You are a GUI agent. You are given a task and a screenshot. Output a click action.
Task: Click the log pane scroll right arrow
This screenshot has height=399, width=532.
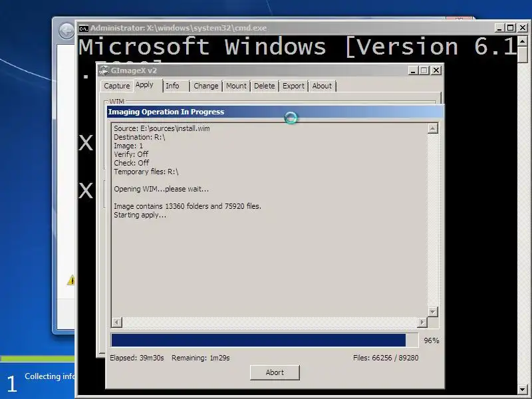(x=422, y=322)
